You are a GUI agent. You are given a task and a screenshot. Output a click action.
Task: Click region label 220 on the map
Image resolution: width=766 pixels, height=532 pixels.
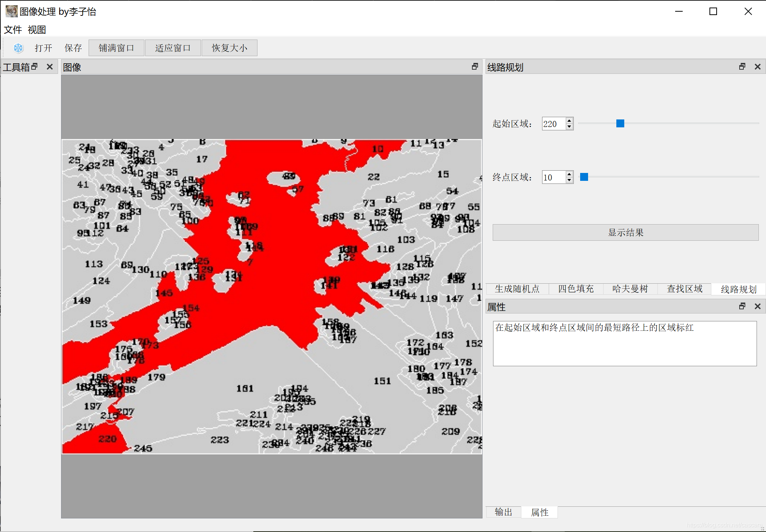coord(108,439)
